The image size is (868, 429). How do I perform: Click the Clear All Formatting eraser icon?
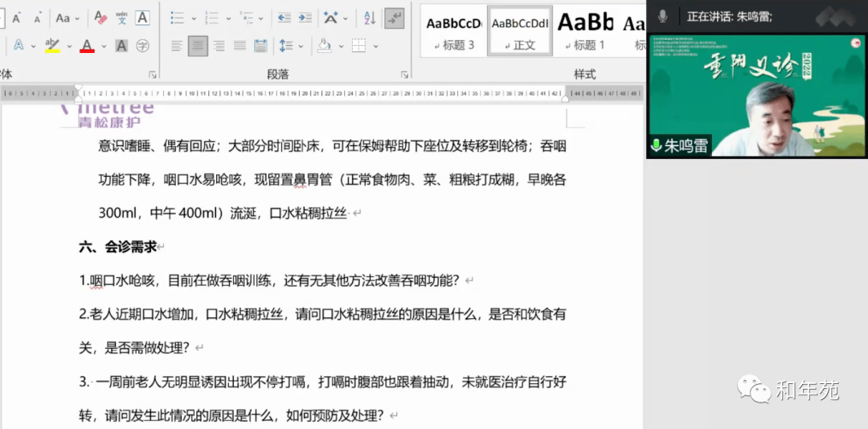click(x=100, y=18)
